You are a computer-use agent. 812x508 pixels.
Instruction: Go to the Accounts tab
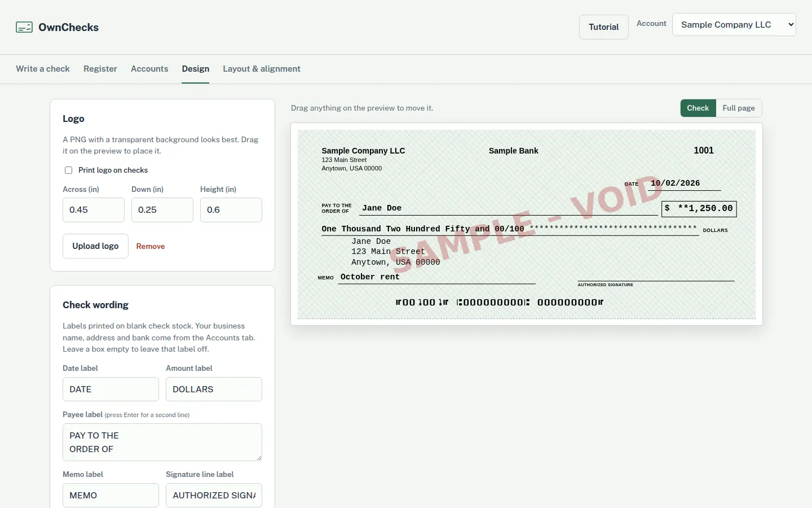coord(149,69)
